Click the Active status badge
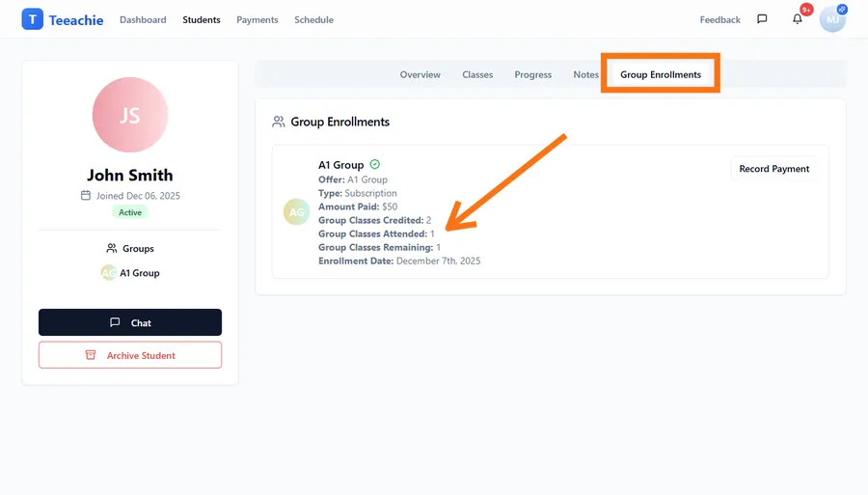The width and height of the screenshot is (868, 495). coord(130,212)
